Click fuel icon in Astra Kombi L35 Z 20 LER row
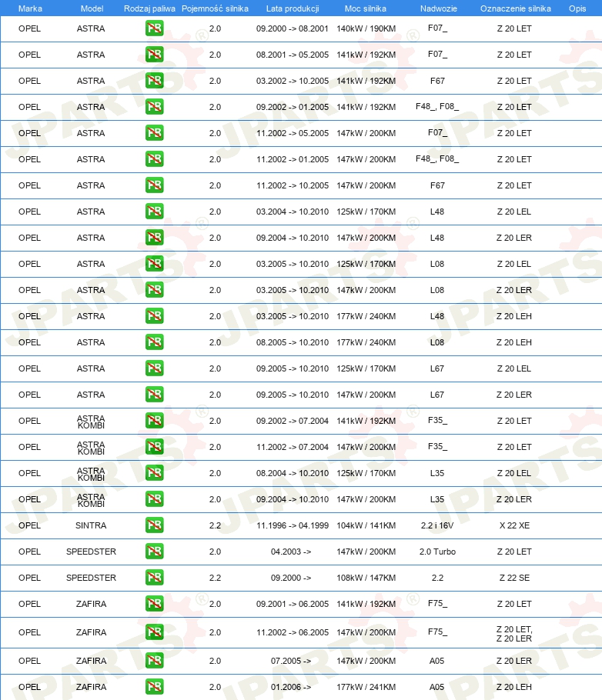This screenshot has width=602, height=700. [x=154, y=499]
